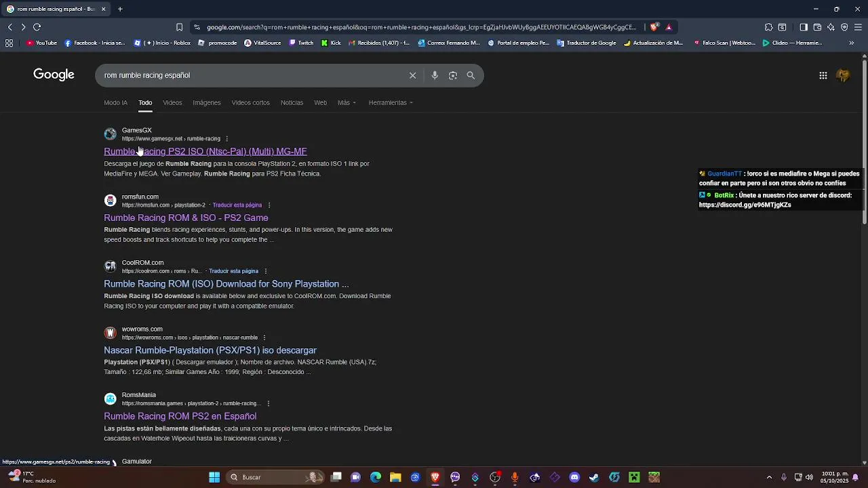The width and height of the screenshot is (868, 488).
Task: Open the Brave Shields lion icon
Action: [x=654, y=27]
